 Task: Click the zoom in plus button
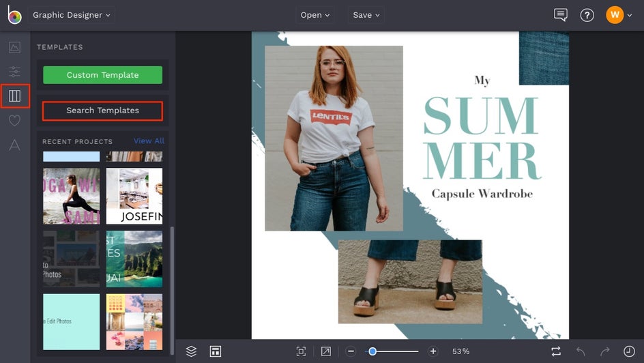pyautogui.click(x=433, y=351)
